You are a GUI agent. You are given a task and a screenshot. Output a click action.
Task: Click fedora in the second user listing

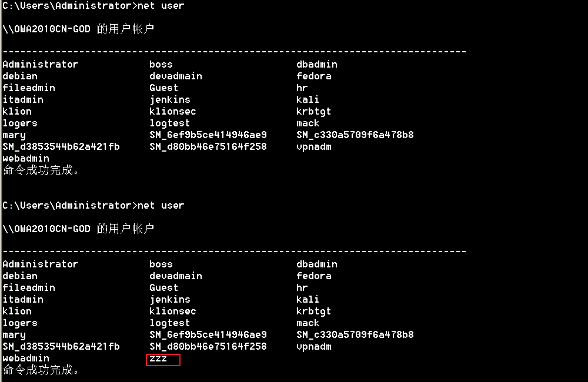(313, 276)
